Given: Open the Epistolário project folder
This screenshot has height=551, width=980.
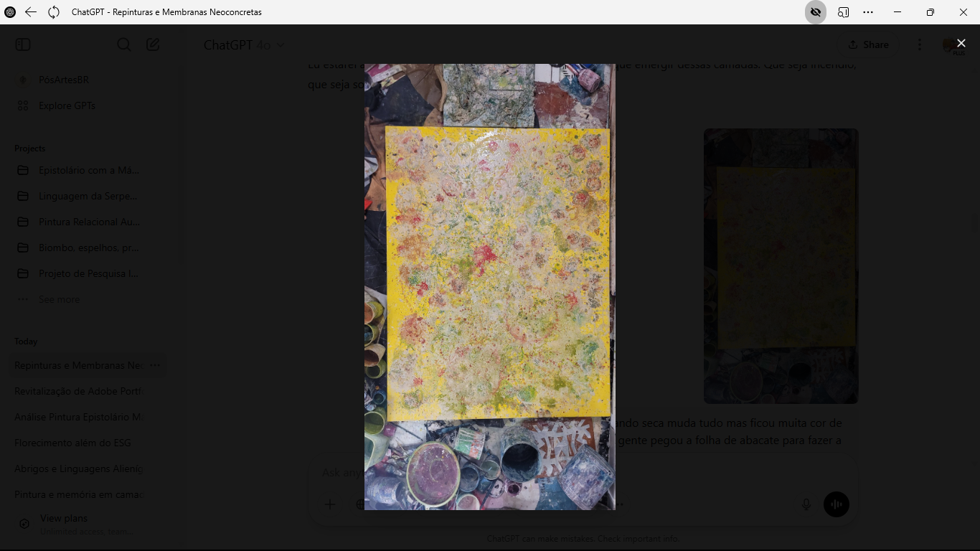Looking at the screenshot, I should point(88,170).
